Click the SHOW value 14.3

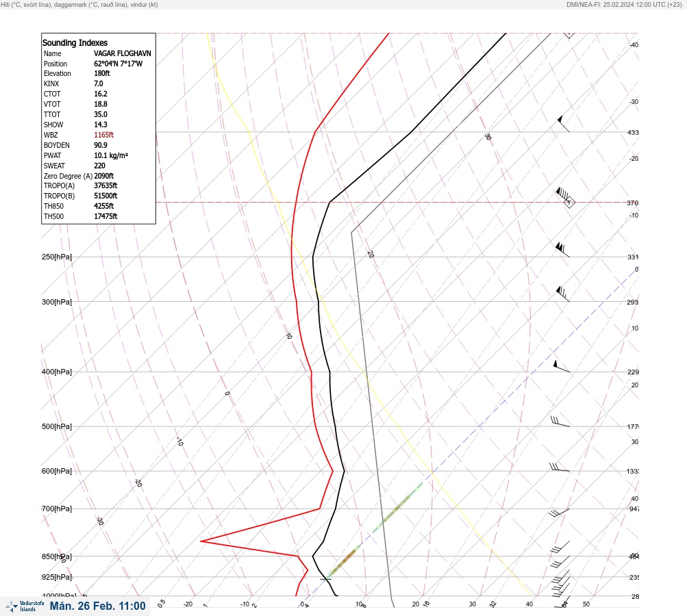100,125
